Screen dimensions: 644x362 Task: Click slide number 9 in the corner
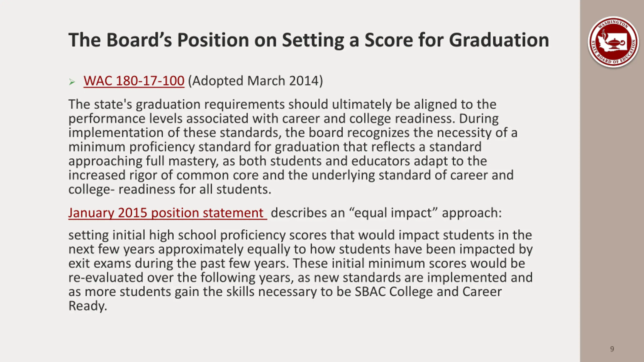pyautogui.click(x=612, y=349)
